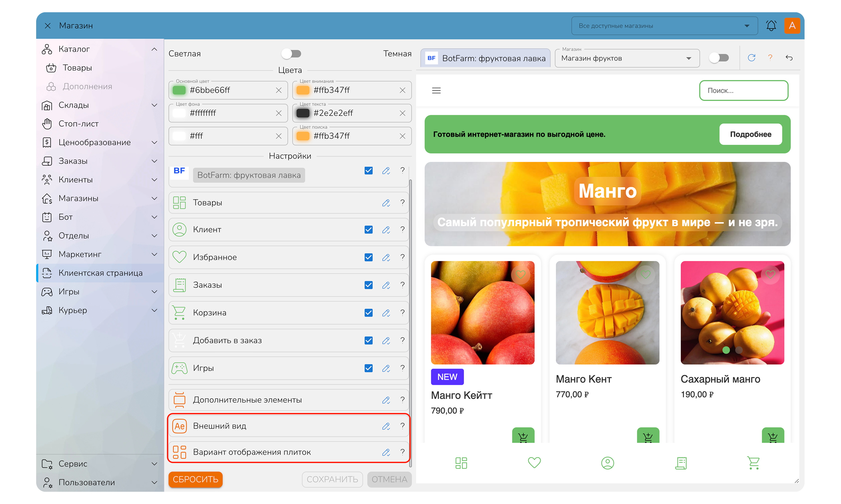Click the edit pencil for Внешний вид
This screenshot has width=841, height=504.
coord(386,426)
